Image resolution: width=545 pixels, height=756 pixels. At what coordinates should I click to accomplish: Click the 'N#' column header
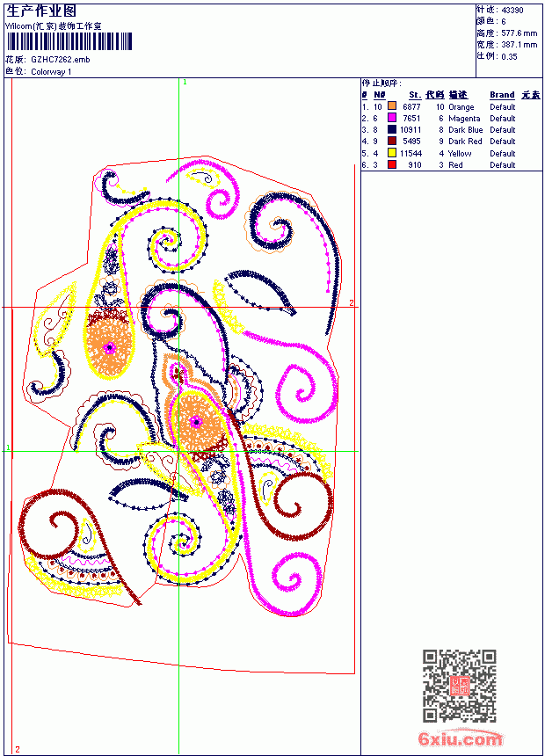click(x=380, y=95)
